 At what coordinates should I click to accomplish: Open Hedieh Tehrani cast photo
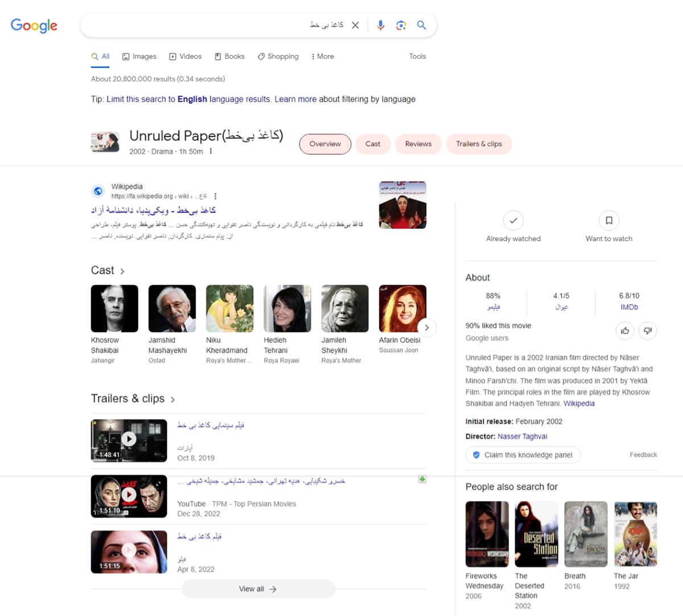[x=287, y=309]
